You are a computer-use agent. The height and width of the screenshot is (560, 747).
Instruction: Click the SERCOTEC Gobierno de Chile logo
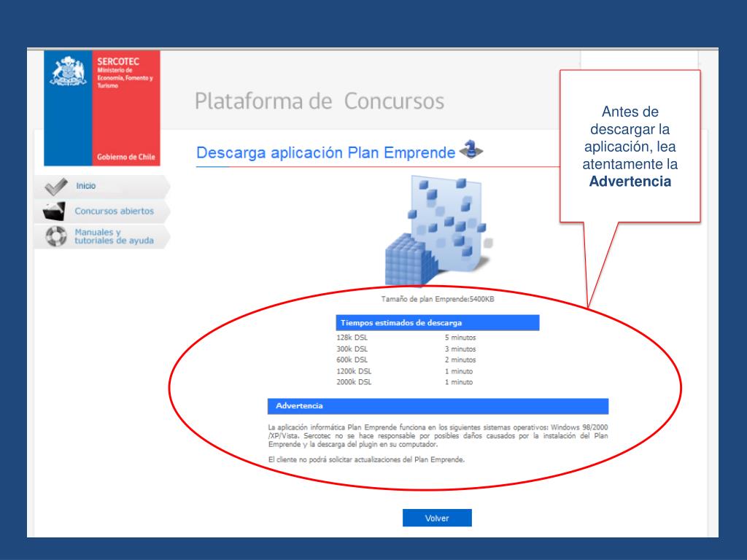click(102, 108)
